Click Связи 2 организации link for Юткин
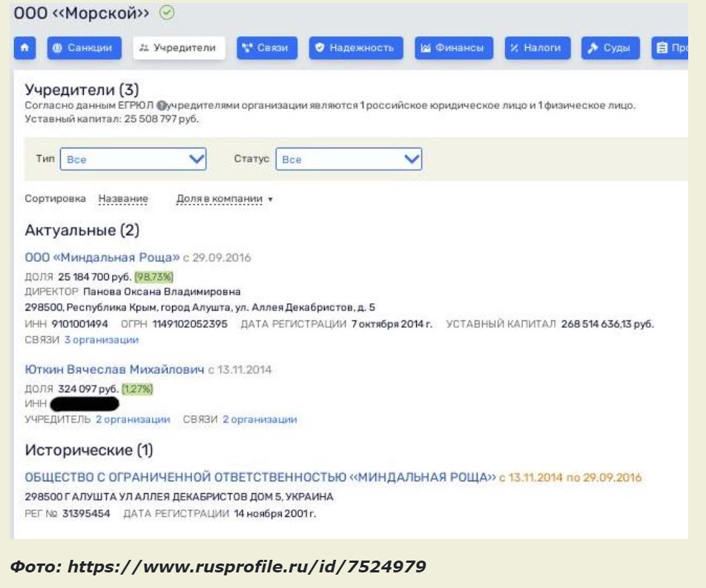The image size is (706, 588). [x=260, y=420]
